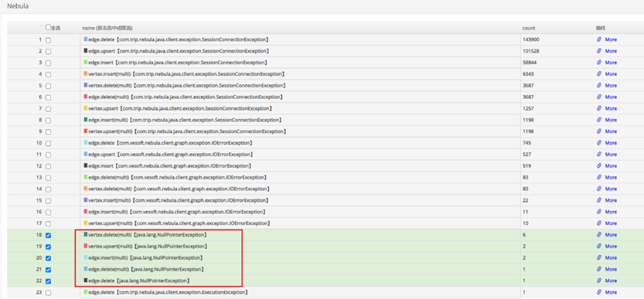Click link icon in the count 6 row
The height and width of the screenshot is (299, 644).
599,235
